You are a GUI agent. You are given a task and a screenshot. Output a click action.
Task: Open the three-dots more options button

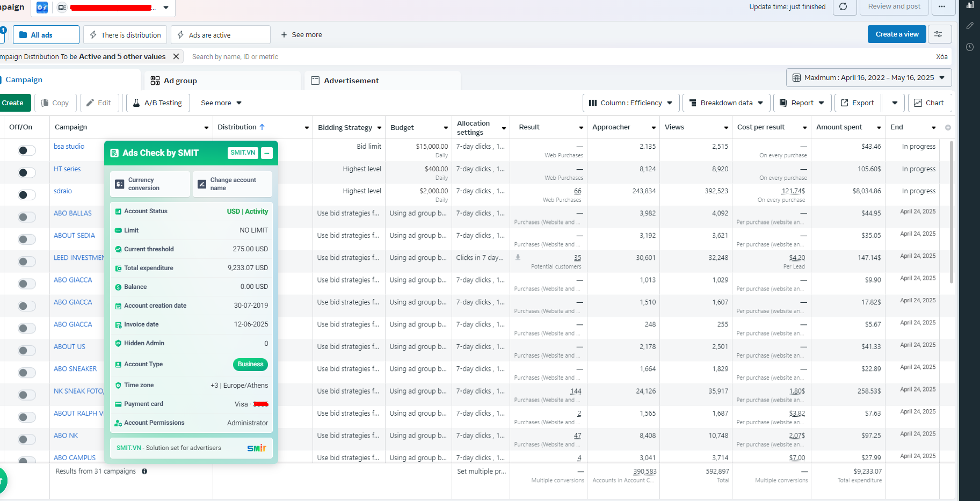(942, 6)
